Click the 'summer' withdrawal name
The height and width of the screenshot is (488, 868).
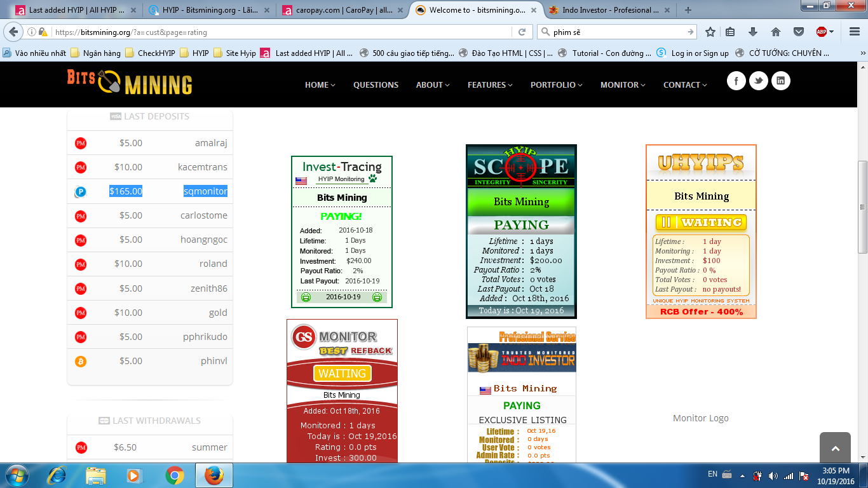pyautogui.click(x=210, y=447)
